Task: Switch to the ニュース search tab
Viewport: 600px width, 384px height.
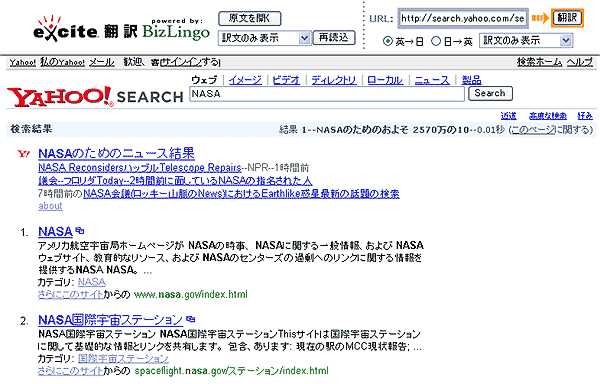Action: (x=432, y=80)
